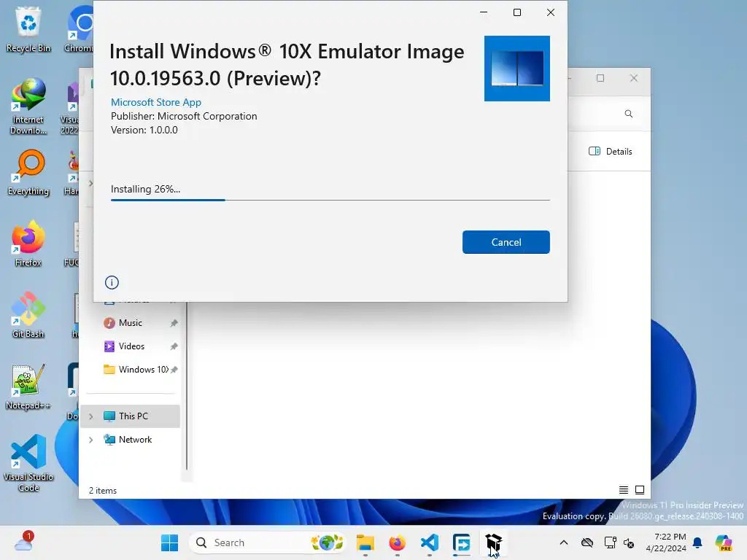Select Videos in File Explorer sidebar

point(131,346)
